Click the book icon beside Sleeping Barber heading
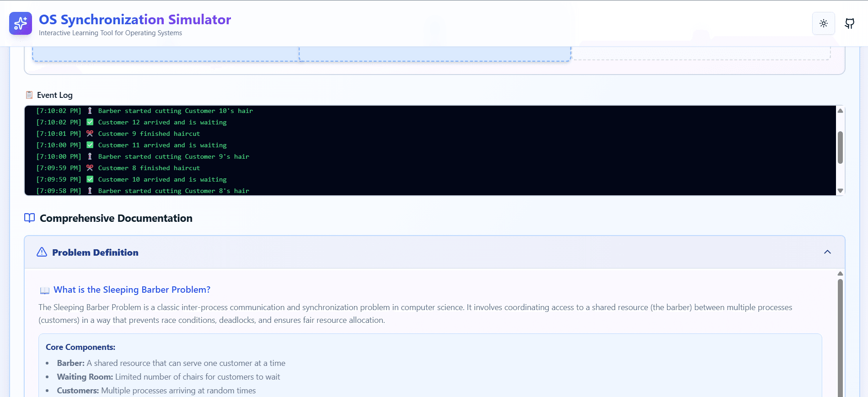 coord(44,290)
